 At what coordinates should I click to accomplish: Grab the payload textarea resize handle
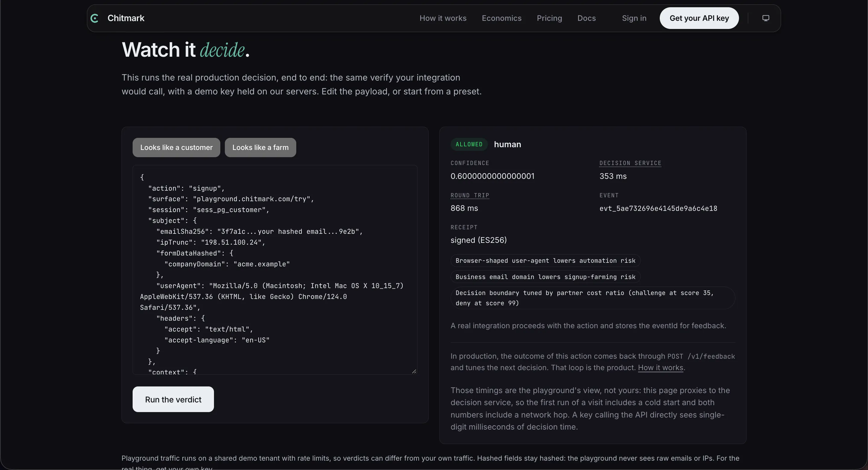pyautogui.click(x=414, y=371)
